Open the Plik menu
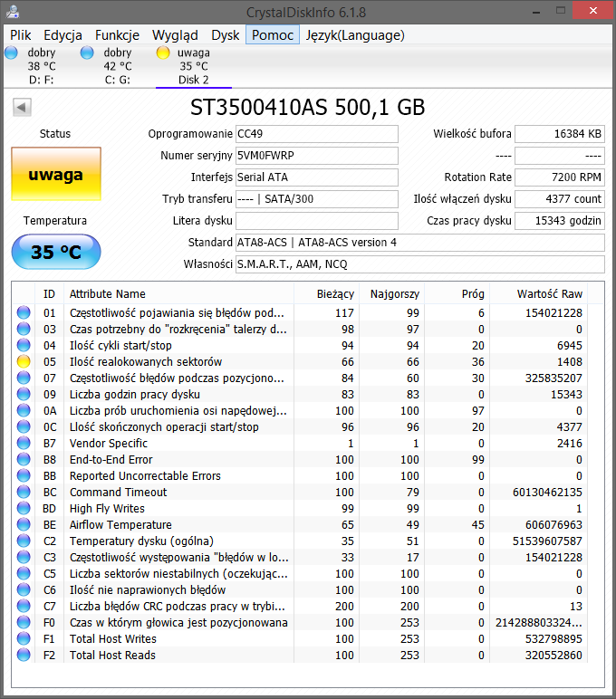Viewport: 616px width, 699px height. point(21,34)
